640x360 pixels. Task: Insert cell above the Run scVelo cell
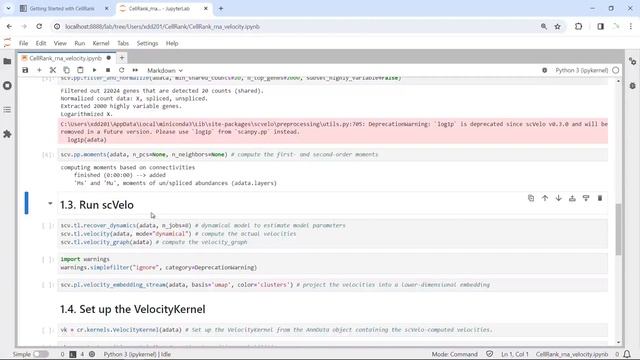point(572,198)
